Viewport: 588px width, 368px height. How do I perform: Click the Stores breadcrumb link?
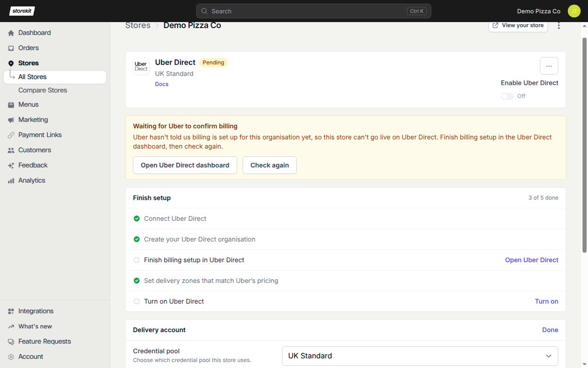pyautogui.click(x=138, y=25)
